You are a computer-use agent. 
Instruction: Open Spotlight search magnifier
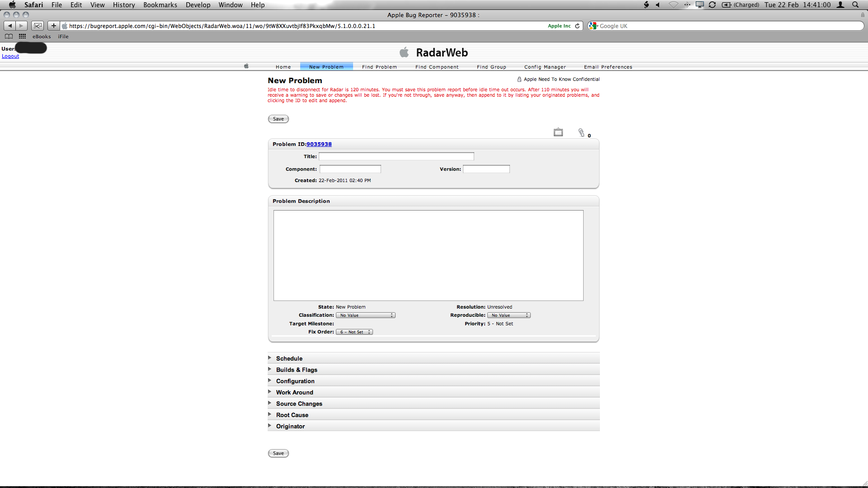coord(855,5)
